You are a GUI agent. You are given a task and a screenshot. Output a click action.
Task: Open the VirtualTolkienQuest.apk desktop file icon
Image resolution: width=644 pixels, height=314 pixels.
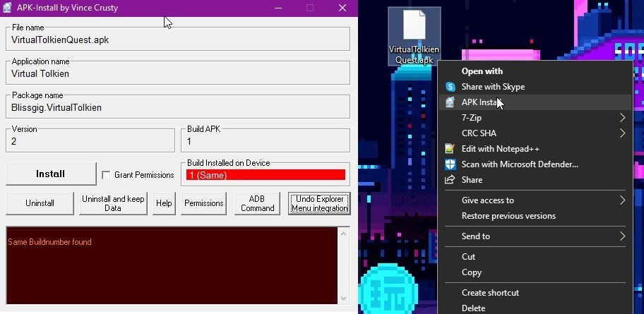click(x=415, y=27)
